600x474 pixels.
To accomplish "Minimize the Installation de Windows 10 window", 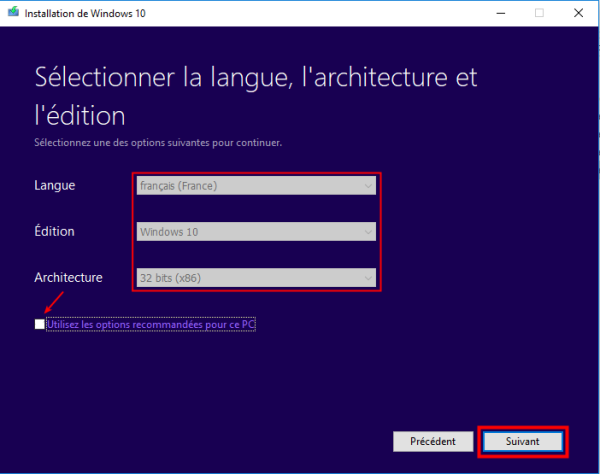I will [x=499, y=12].
